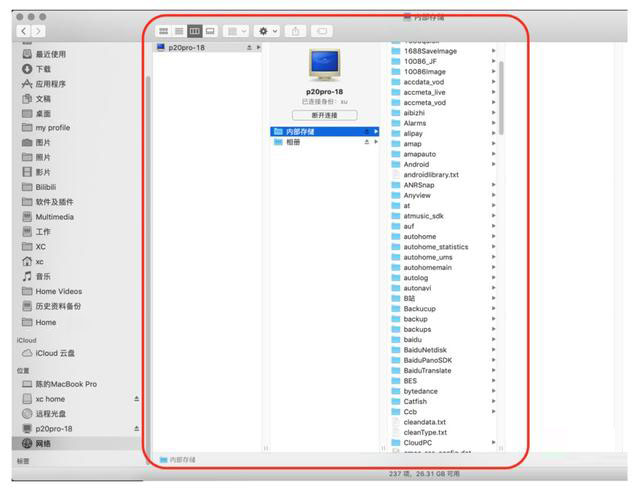Viewport: 640px width, 489px height.
Task: Go forward with the right arrow button
Action: pos(38,31)
